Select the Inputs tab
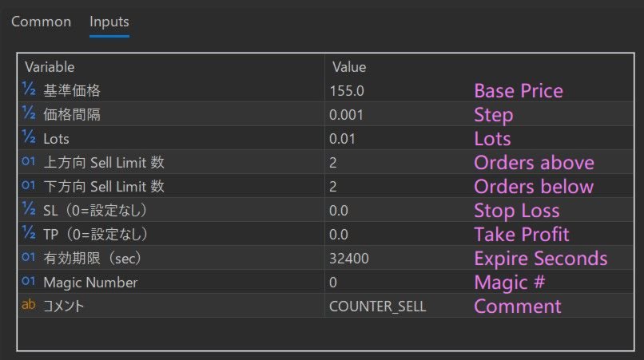The image size is (644, 360). [109, 22]
